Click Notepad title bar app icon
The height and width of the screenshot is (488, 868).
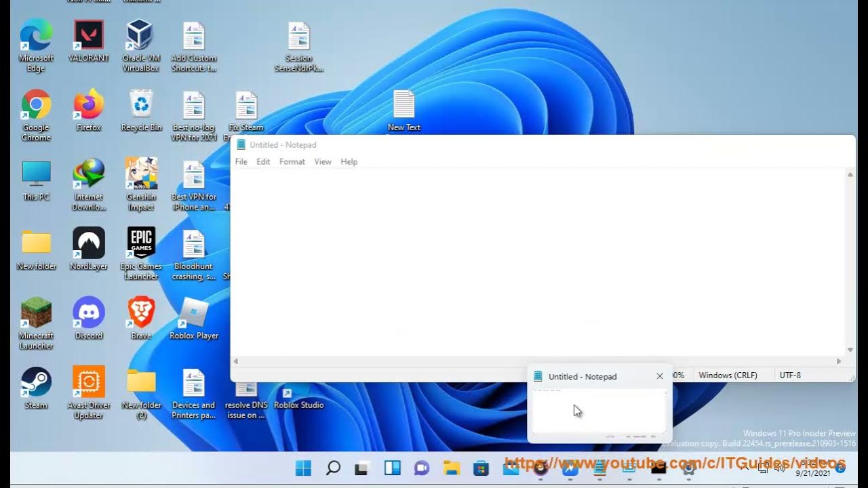tap(241, 144)
